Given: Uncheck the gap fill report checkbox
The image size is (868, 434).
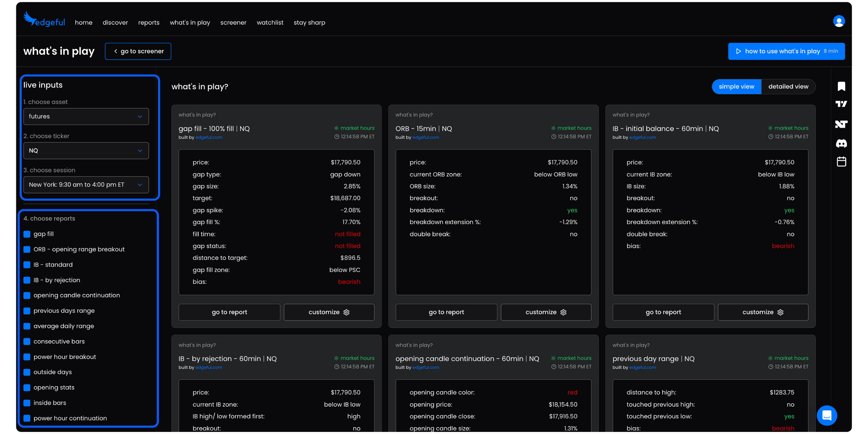Looking at the screenshot, I should tap(27, 234).
